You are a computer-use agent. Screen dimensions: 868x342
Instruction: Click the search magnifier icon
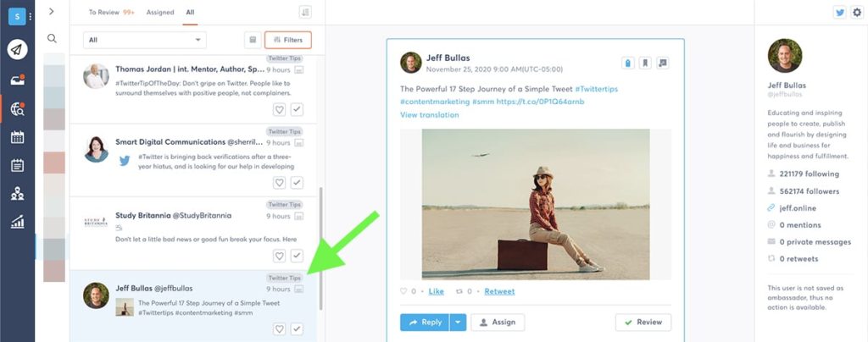[x=53, y=38]
